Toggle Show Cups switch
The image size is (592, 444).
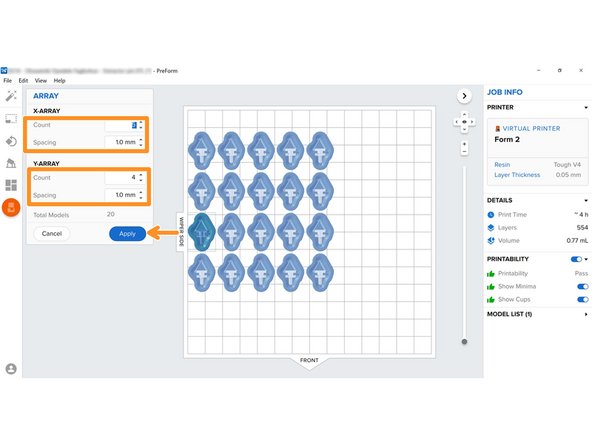tap(583, 299)
